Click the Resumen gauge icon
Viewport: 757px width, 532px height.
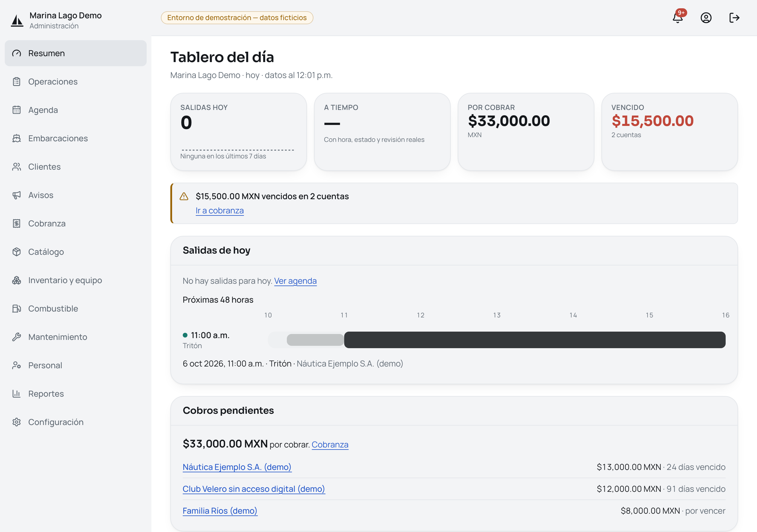(x=17, y=53)
